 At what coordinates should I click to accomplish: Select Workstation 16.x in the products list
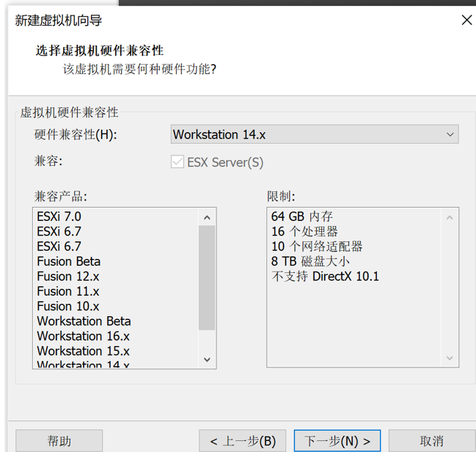pos(83,336)
